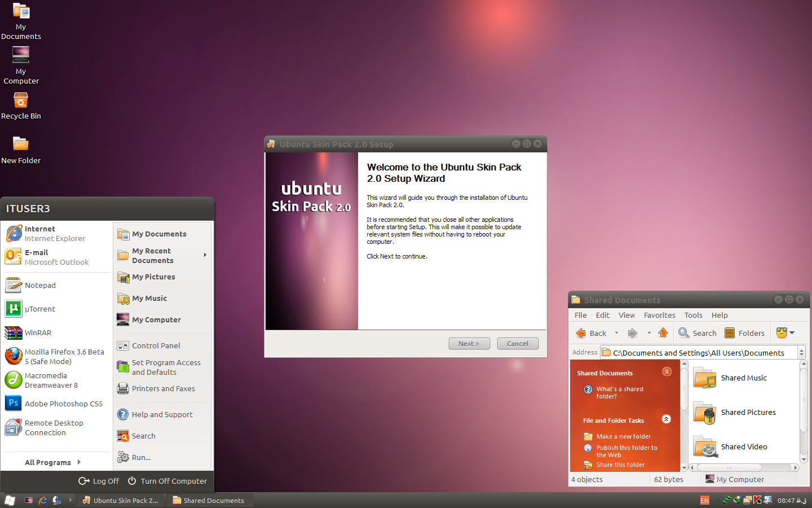The width and height of the screenshot is (812, 508).
Task: Open the Shared Pictures folder
Action: point(735,412)
